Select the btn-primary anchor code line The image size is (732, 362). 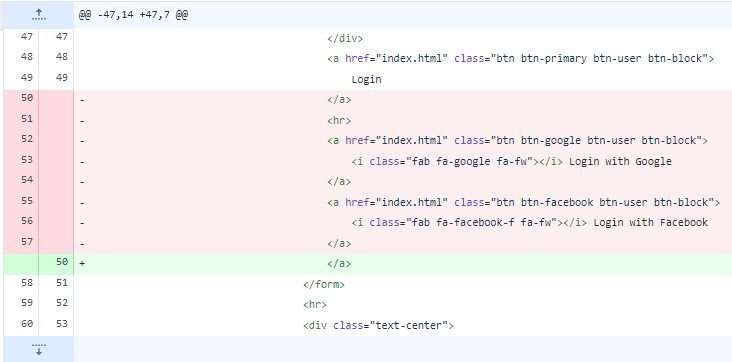(x=521, y=58)
